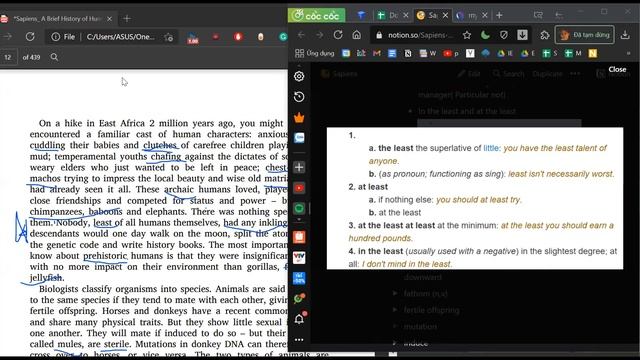Click the savior download arrow in address bar
The image size is (640, 360).
tap(522, 36)
